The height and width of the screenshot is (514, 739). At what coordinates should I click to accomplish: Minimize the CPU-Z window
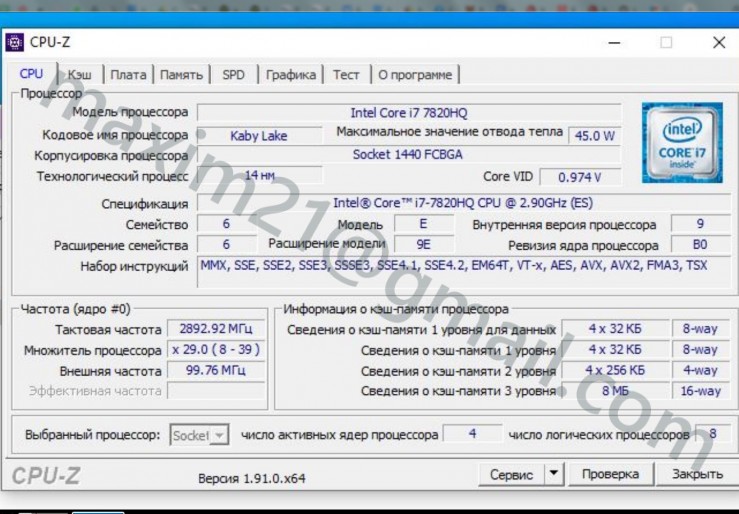(614, 42)
